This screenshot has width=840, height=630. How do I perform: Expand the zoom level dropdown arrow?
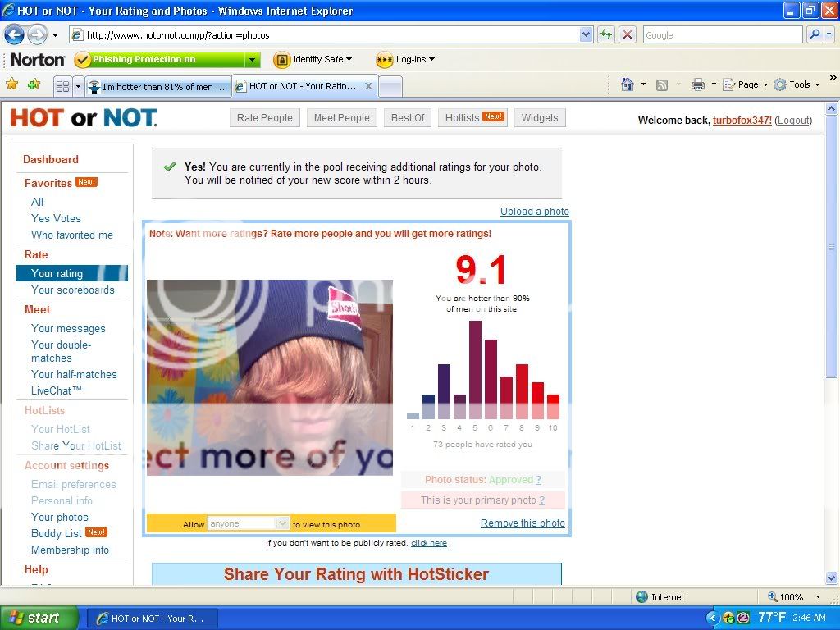pos(818,597)
